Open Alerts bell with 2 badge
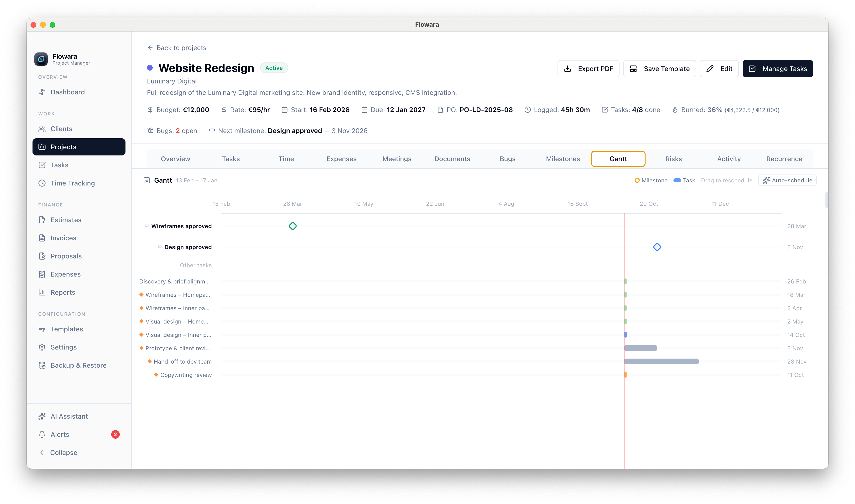The width and height of the screenshot is (855, 504). (x=79, y=434)
